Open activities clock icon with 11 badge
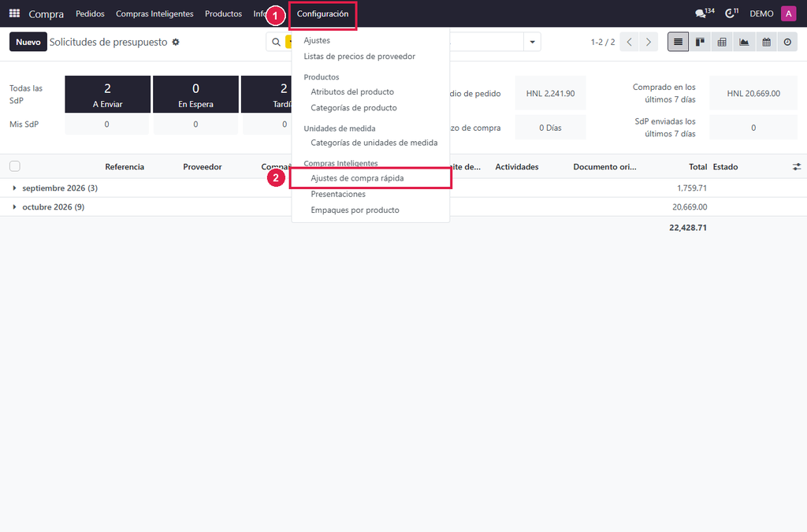The image size is (807, 532). [731, 13]
